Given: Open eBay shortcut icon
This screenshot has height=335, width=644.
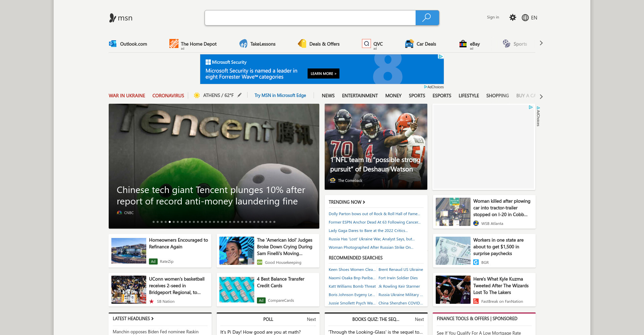Looking at the screenshot, I should (463, 44).
